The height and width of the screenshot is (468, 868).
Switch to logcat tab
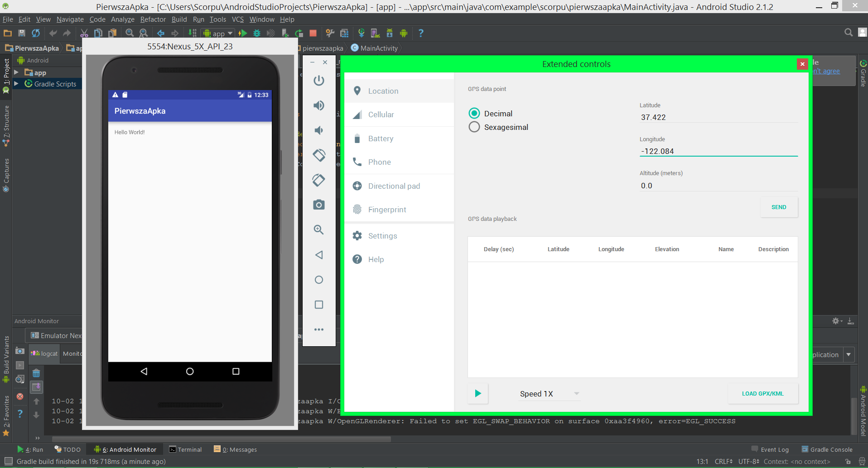45,353
